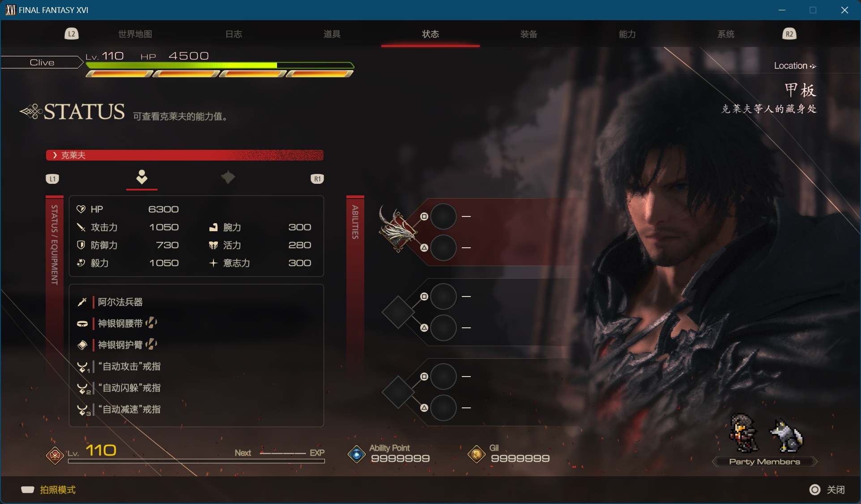Switch to 能力 abilities tab

[x=626, y=33]
